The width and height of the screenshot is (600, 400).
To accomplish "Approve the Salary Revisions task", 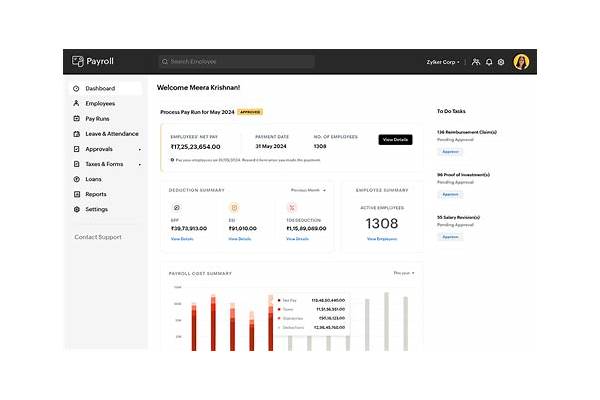I will click(x=450, y=237).
